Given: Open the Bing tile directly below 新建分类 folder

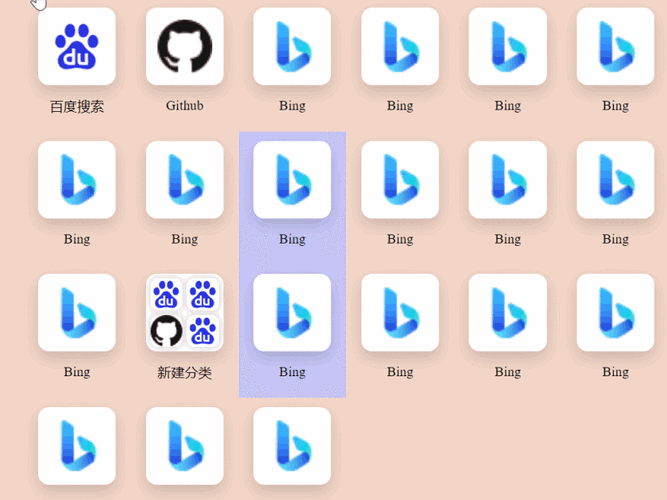Looking at the screenshot, I should (x=185, y=446).
